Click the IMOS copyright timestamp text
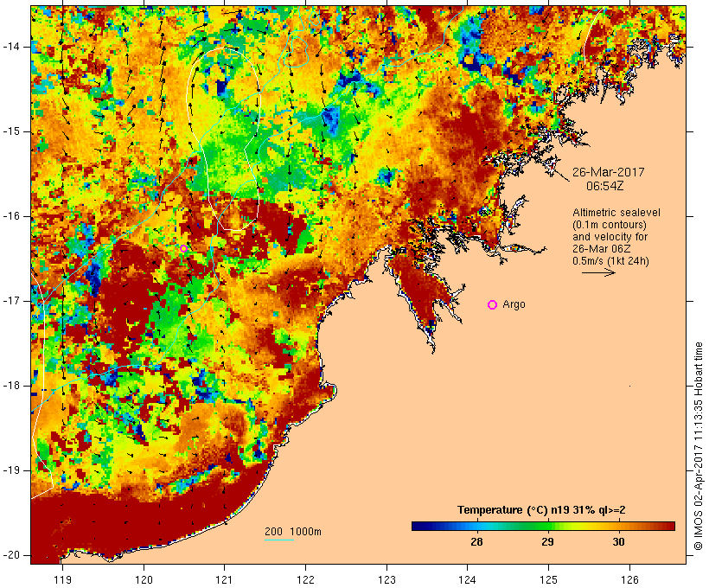The height and width of the screenshot is (588, 709). [699, 446]
